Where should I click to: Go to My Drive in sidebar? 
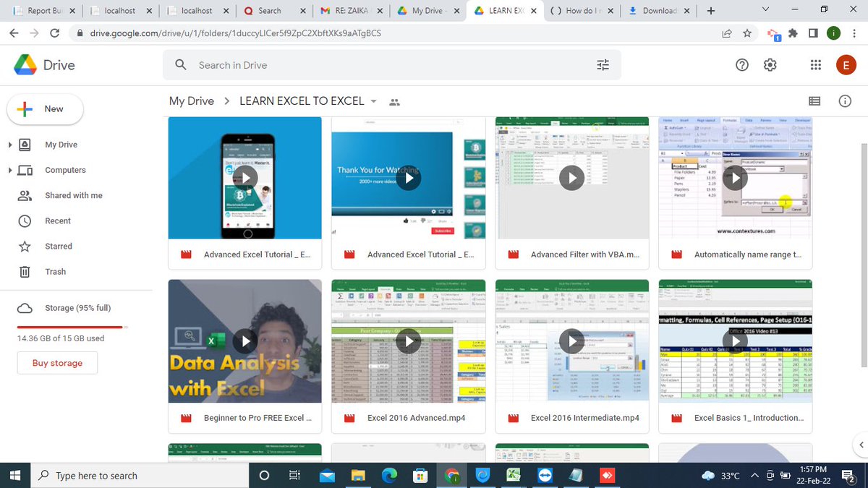click(x=61, y=145)
